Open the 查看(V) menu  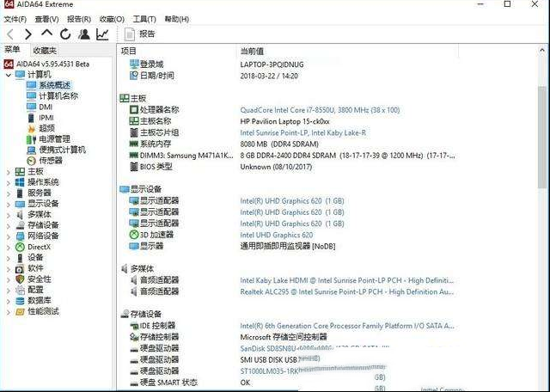tap(46, 19)
